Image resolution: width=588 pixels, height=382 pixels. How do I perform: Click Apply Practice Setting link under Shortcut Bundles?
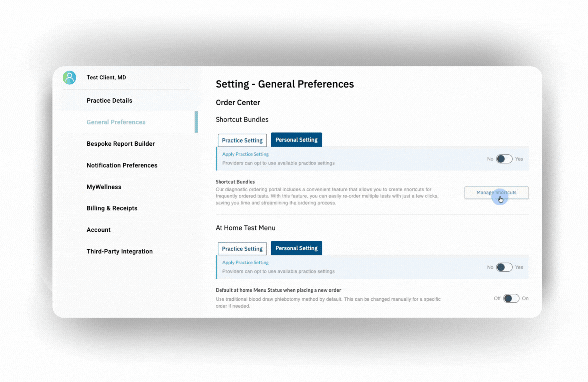tap(245, 154)
